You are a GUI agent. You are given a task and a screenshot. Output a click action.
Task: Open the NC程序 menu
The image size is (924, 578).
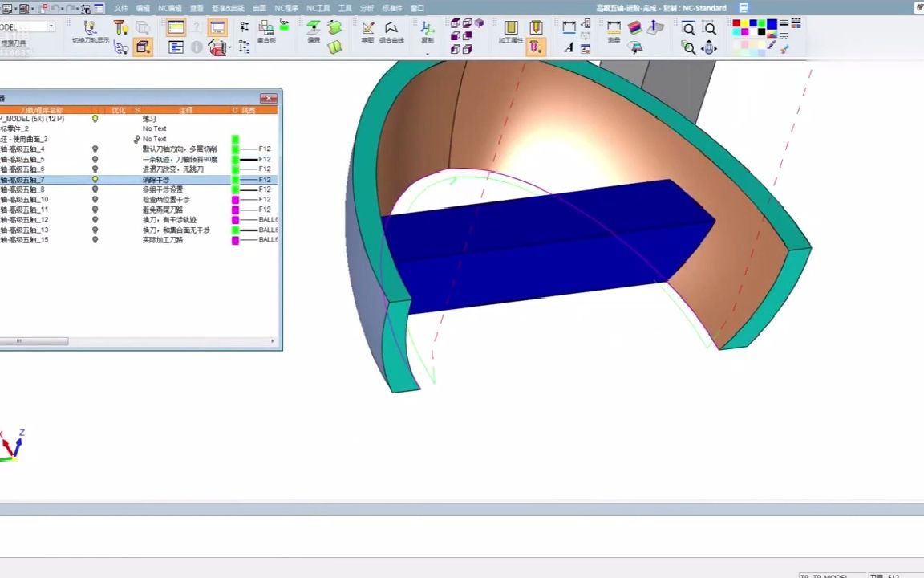(x=286, y=8)
